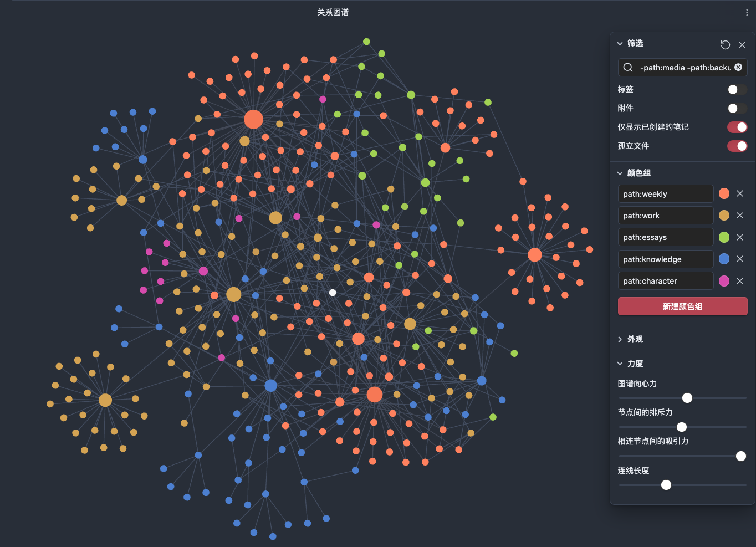Turn on the 附件 (attachments) toggle
756x547 pixels.
point(737,108)
